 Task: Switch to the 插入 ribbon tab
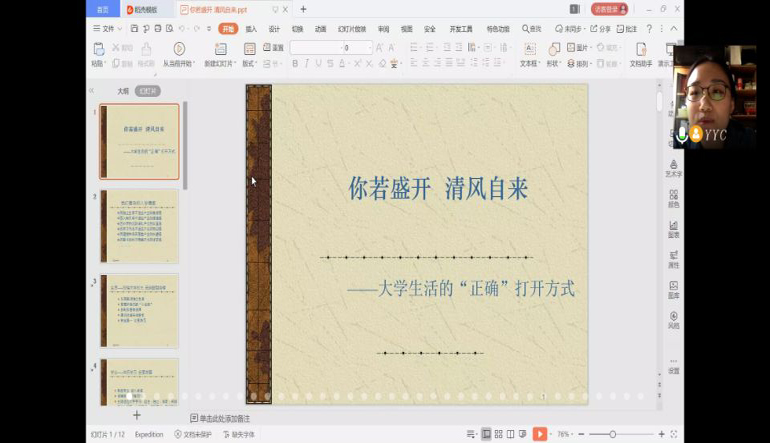[251, 29]
